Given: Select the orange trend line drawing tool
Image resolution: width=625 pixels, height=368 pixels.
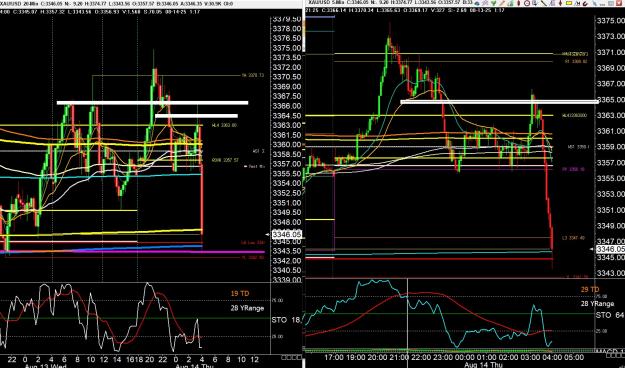Looking at the screenshot, I should coord(502,3).
